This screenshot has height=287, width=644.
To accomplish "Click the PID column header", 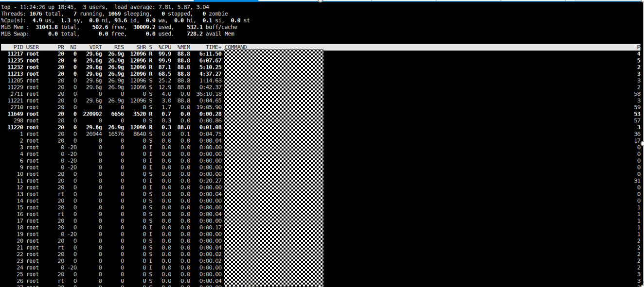I will tap(18, 47).
